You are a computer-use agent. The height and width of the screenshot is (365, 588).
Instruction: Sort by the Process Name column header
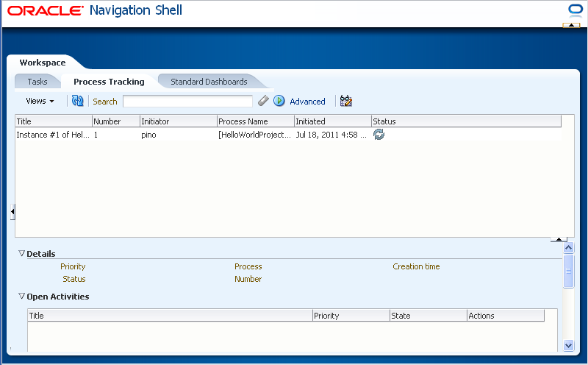click(x=255, y=121)
